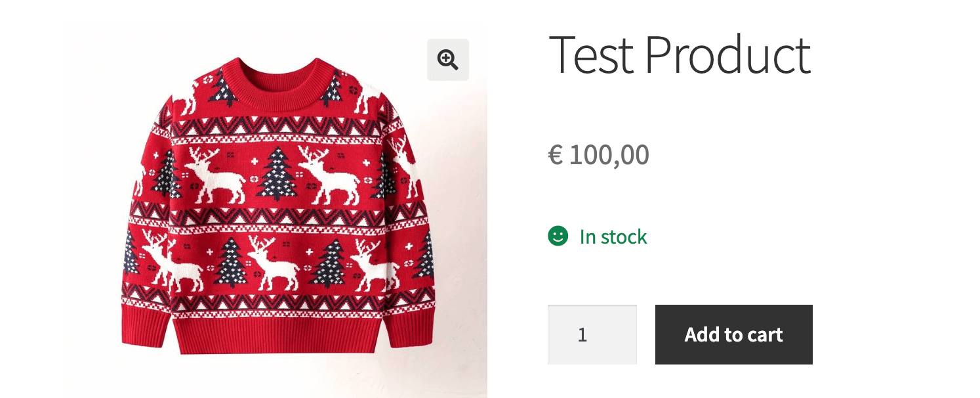Screen dimensions: 980x398
Task: Open the product image zoom magnifier
Action: (x=448, y=60)
